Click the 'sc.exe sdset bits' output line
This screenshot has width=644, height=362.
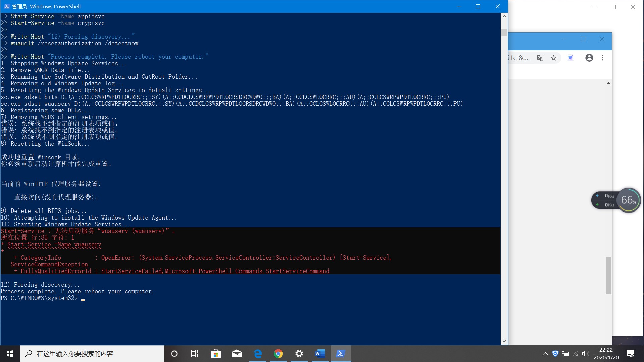(x=225, y=97)
